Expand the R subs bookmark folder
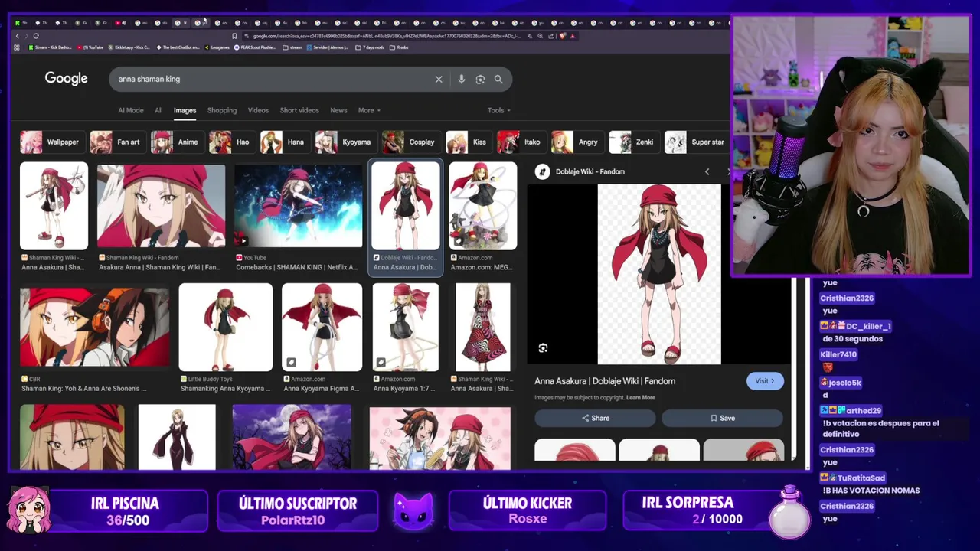 (x=400, y=47)
